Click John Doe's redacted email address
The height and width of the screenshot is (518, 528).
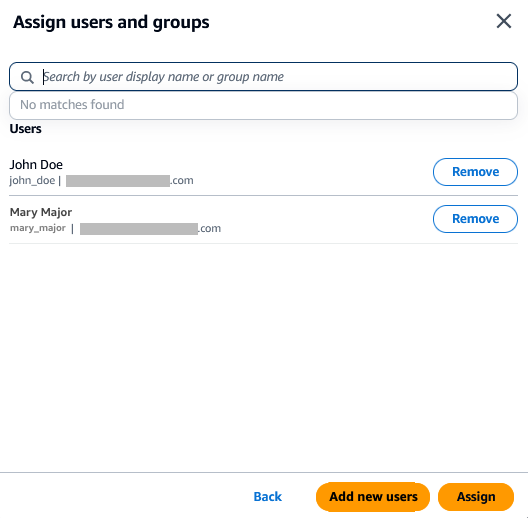click(130, 181)
